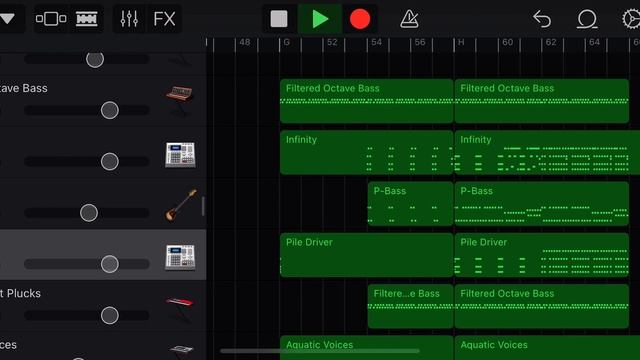
Task: Select Filtered Octave Bass region at section H
Action: coord(542,101)
